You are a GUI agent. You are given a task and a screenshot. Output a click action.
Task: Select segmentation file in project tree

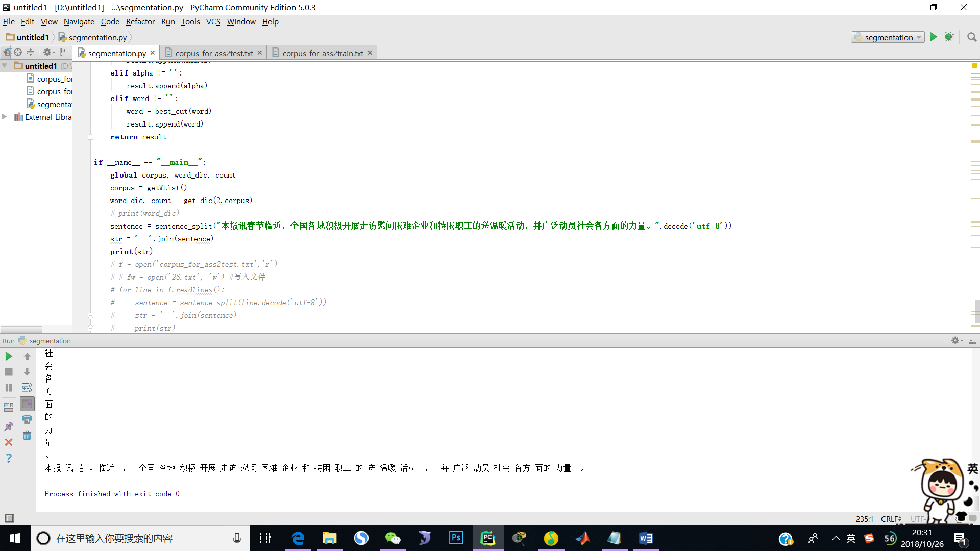tap(50, 104)
